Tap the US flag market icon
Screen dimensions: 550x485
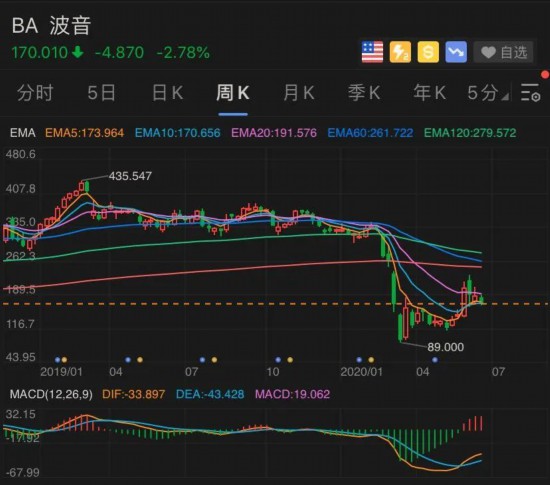pyautogui.click(x=372, y=52)
